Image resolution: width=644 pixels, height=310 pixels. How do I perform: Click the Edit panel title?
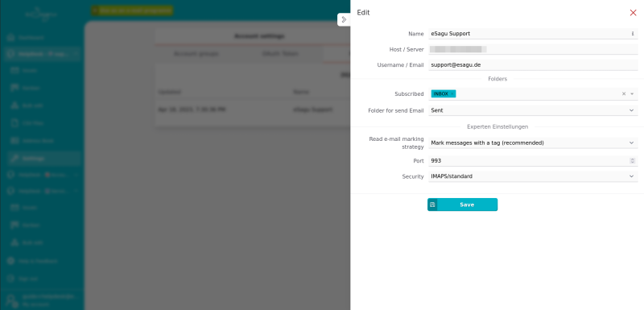coord(363,13)
